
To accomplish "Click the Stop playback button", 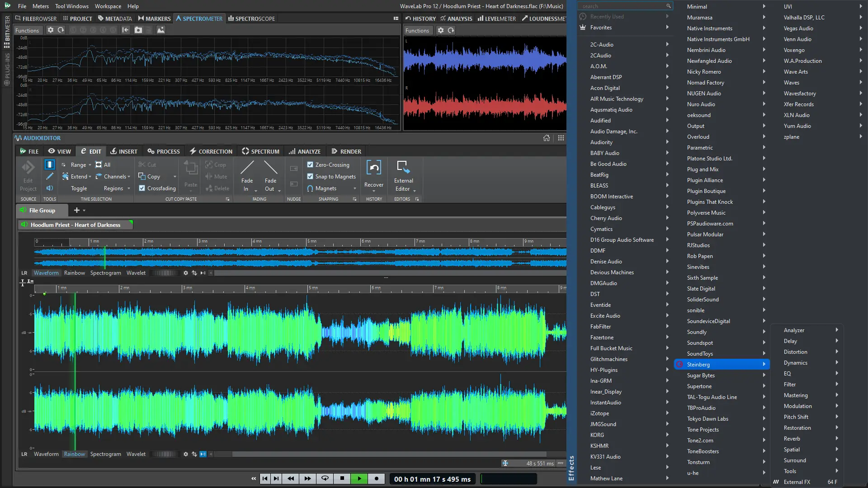I will coord(342,479).
